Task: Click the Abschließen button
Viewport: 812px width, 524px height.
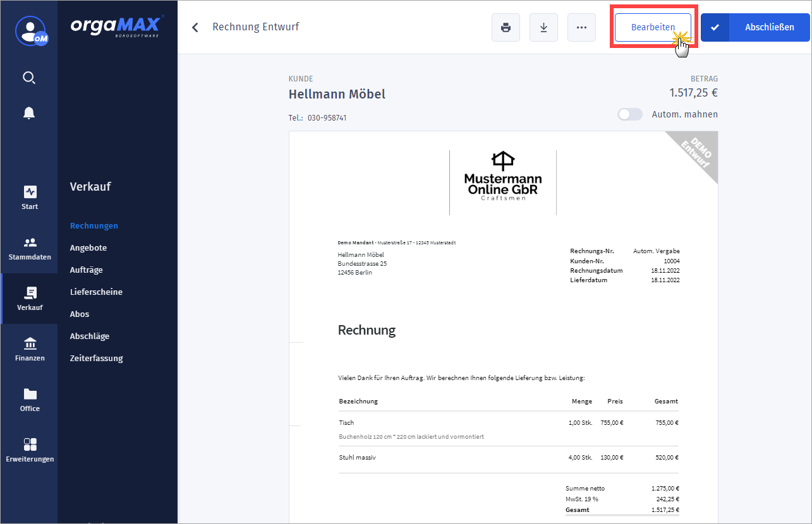Action: point(755,28)
